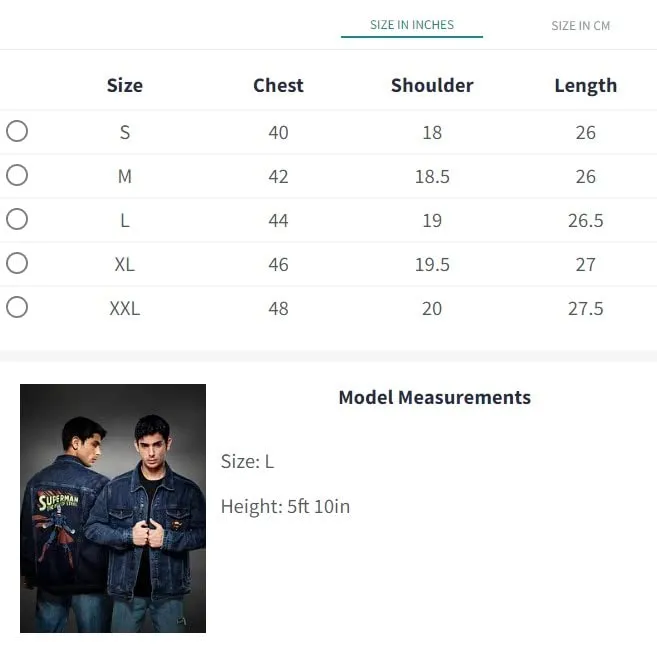Click chest value 44 in L row

[278, 221]
